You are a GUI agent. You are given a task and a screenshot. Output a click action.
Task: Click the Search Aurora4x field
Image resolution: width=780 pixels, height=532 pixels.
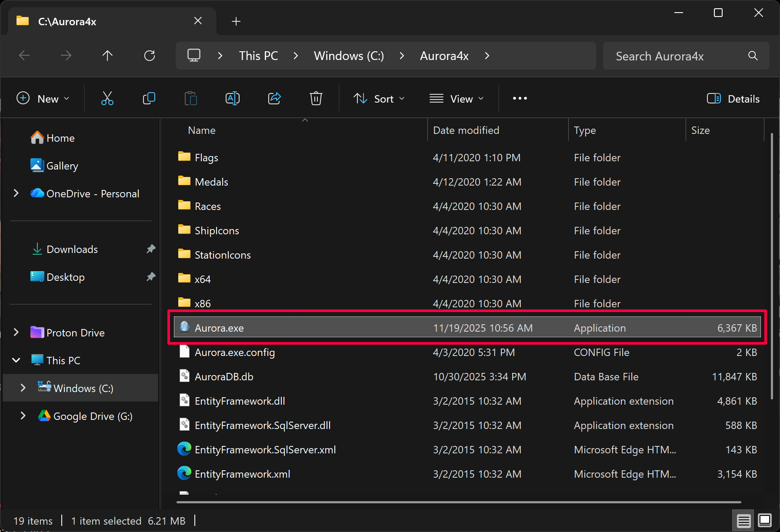point(678,56)
